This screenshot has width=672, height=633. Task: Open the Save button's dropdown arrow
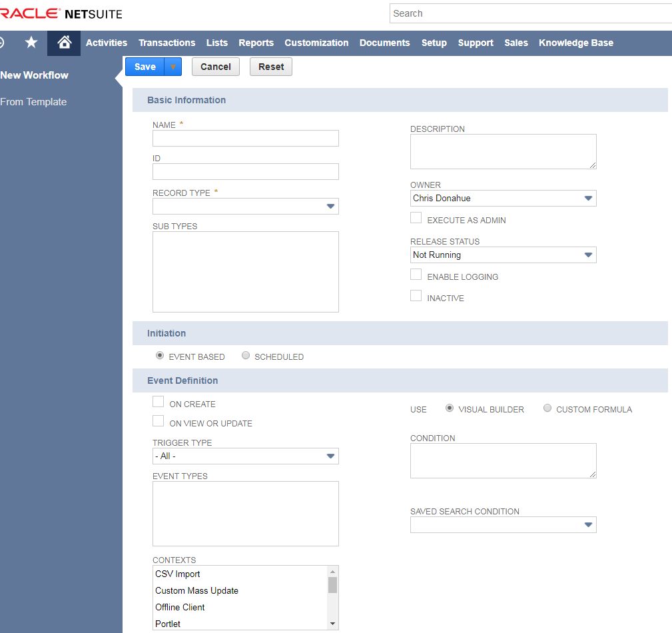point(172,66)
